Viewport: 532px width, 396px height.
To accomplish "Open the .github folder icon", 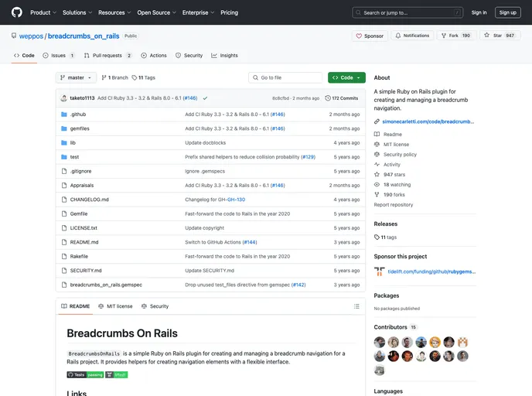I will point(63,114).
